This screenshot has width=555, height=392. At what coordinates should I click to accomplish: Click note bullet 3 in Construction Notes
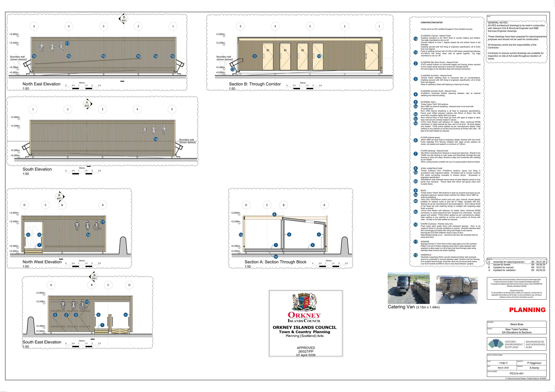pos(416,79)
